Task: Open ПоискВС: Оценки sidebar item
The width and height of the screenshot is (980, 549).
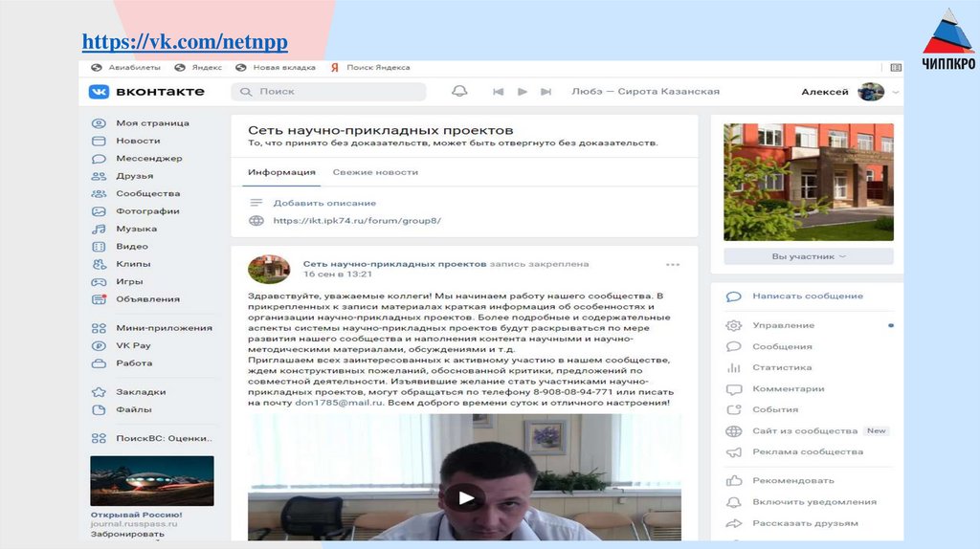Action: [x=152, y=438]
